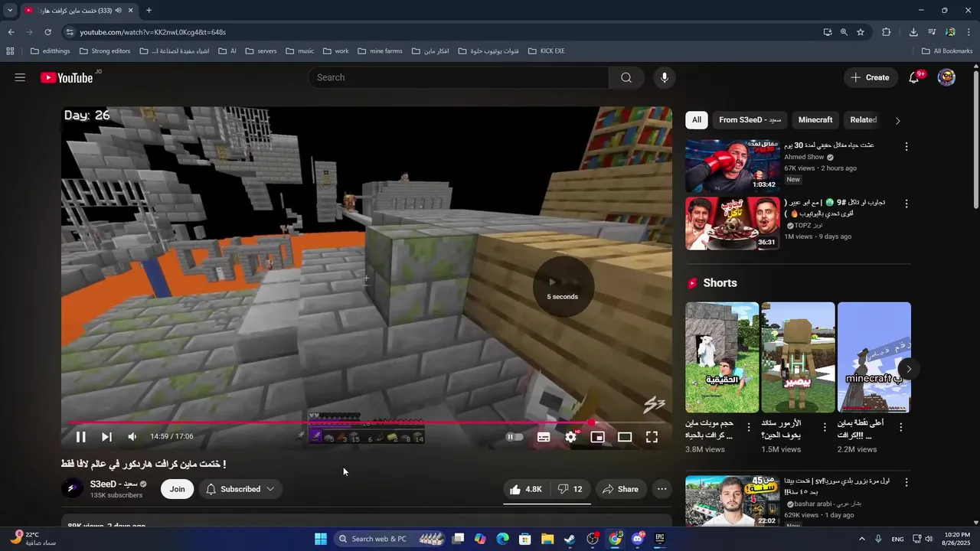
Task: Open Discord from the taskbar
Action: pos(638,539)
